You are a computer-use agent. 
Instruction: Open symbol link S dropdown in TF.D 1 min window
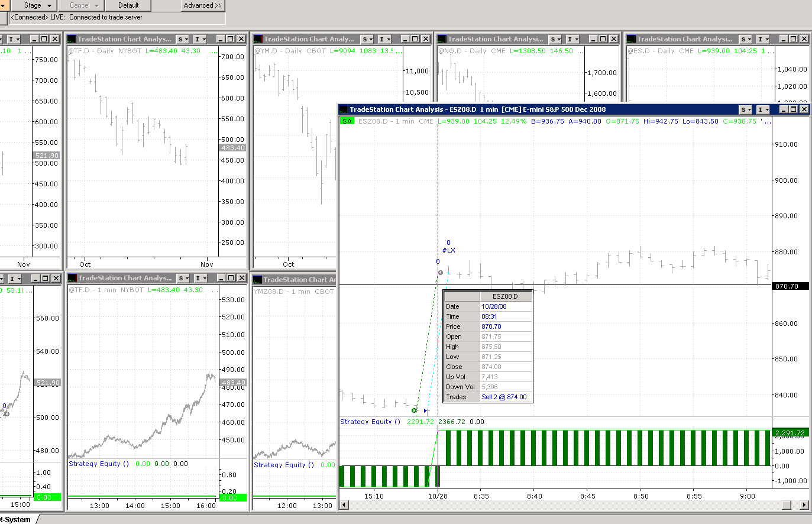click(x=183, y=278)
